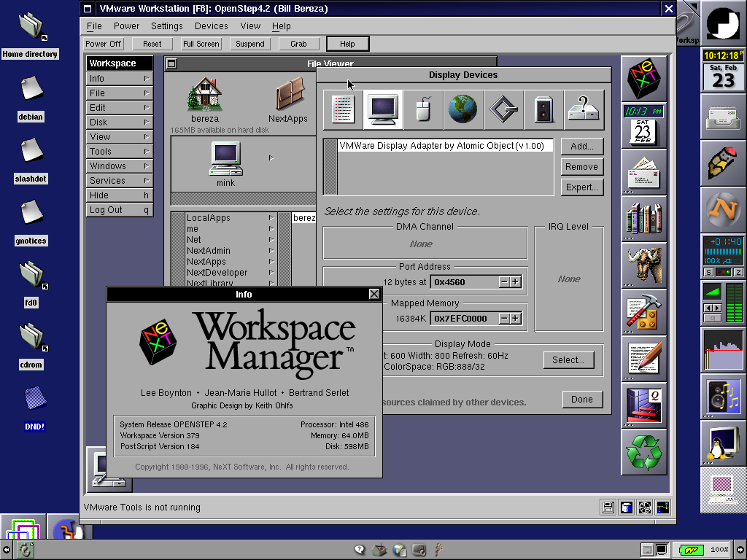Viewport: 747px width, 560px height.
Task: Choose Hide in the Workspace menu
Action: point(120,195)
